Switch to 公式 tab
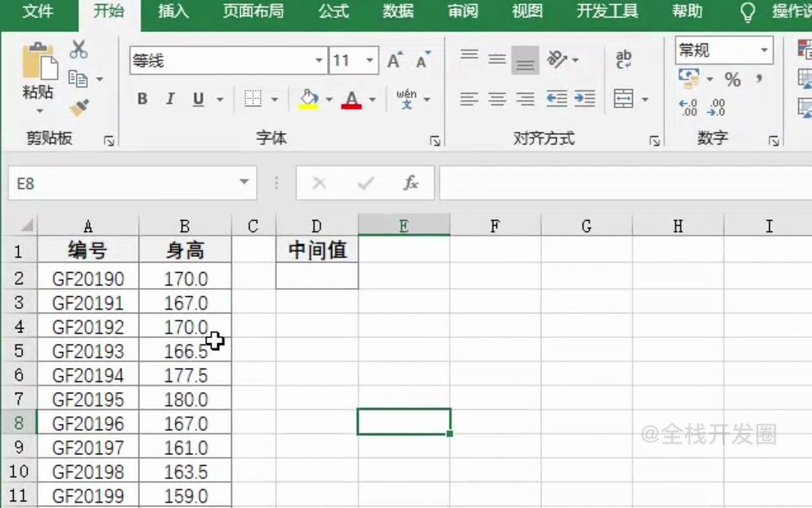Image resolution: width=812 pixels, height=508 pixels. point(334,11)
